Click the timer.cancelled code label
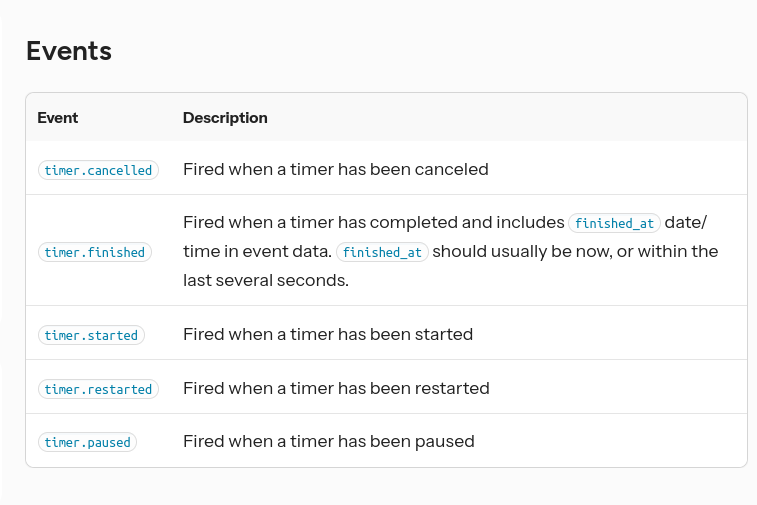 [x=98, y=170]
